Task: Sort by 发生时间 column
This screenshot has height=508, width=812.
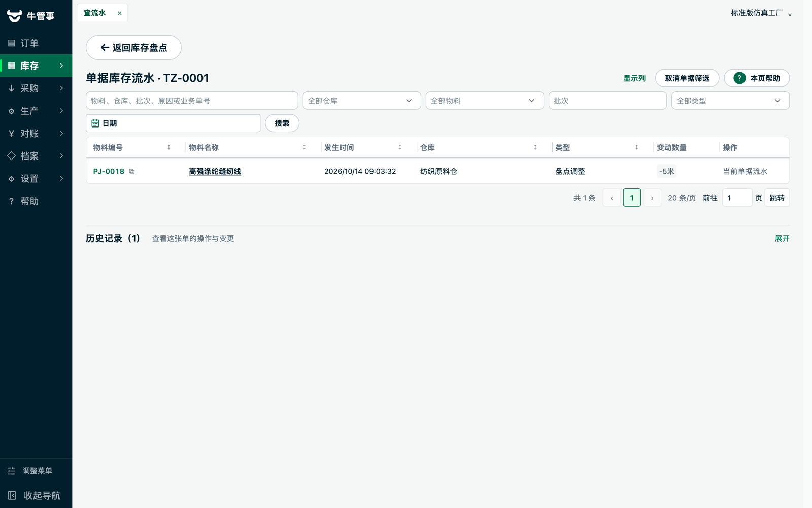Action: click(x=400, y=148)
